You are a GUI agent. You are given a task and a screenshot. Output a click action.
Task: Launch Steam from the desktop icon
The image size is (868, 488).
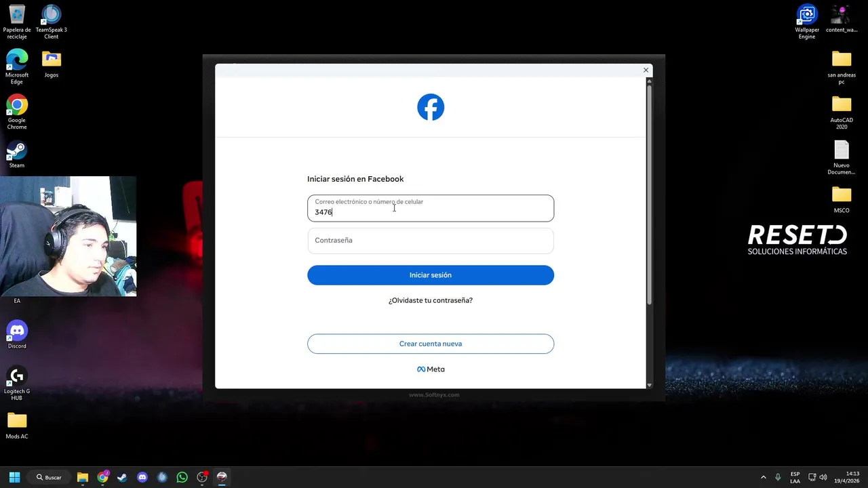(x=17, y=154)
